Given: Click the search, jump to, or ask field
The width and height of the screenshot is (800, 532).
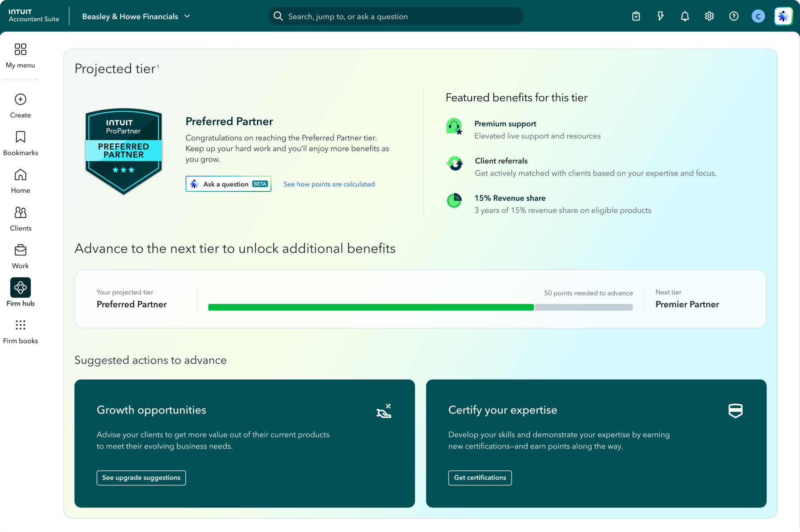Looking at the screenshot, I should (396, 16).
